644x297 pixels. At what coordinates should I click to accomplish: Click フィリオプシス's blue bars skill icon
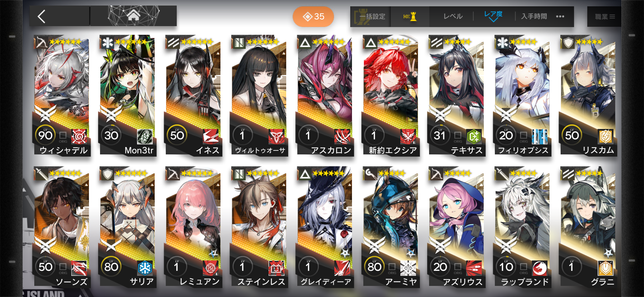click(540, 137)
